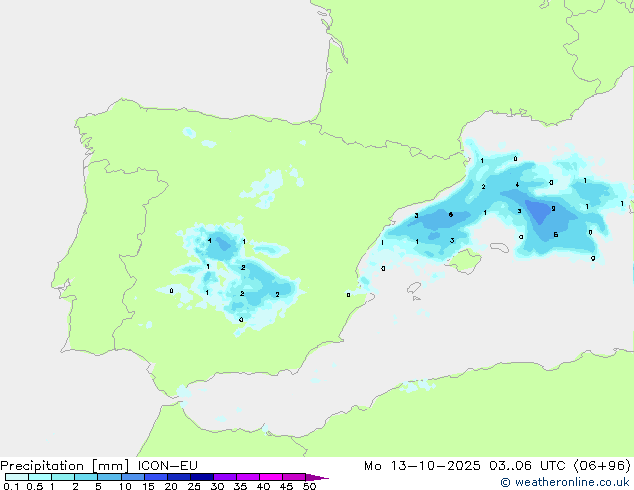The height and width of the screenshot is (490, 634).
Task: Click the 'Precipitation [mm]' title text
Action: (x=65, y=466)
